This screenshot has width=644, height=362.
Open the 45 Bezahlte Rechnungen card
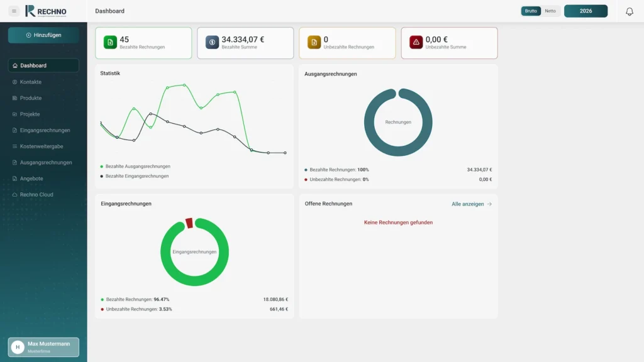pyautogui.click(x=143, y=43)
